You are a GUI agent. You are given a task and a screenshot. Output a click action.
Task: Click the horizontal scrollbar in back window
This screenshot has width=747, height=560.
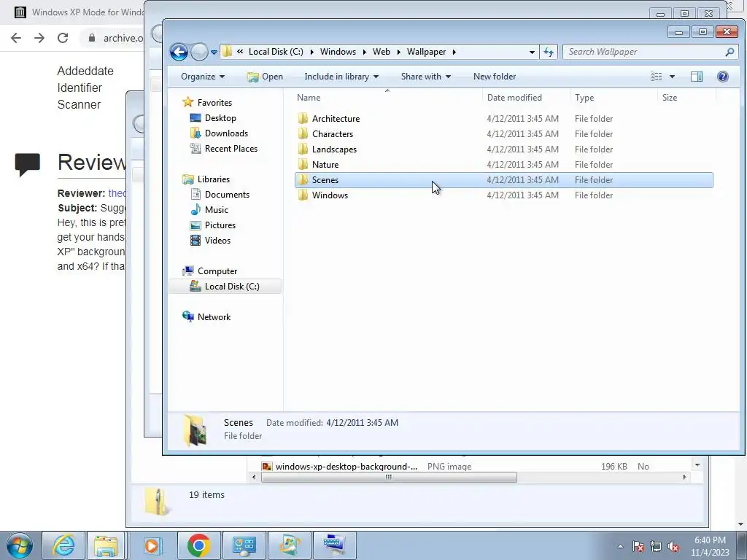[x=389, y=477]
